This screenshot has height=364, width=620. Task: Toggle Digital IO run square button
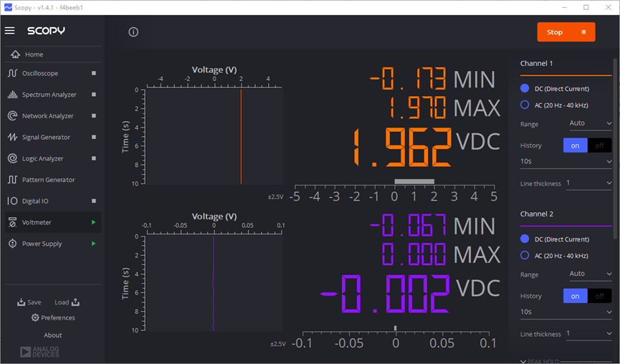pos(94,201)
